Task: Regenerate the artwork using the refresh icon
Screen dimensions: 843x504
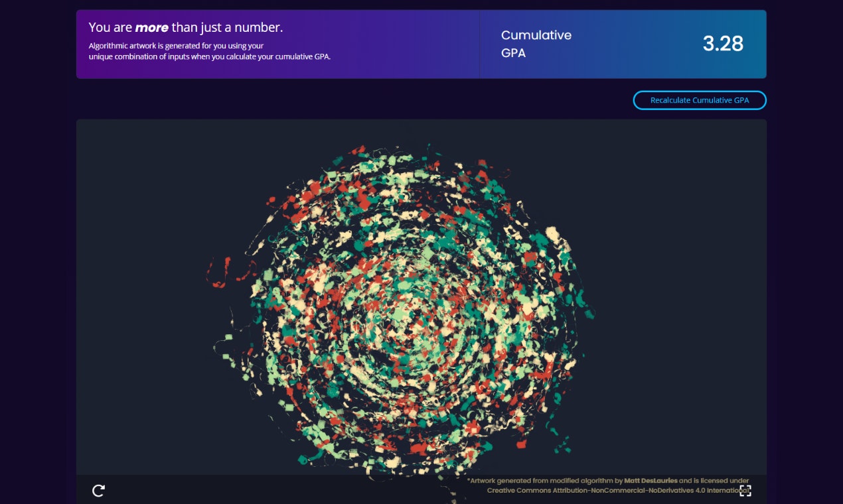Action: 98,491
